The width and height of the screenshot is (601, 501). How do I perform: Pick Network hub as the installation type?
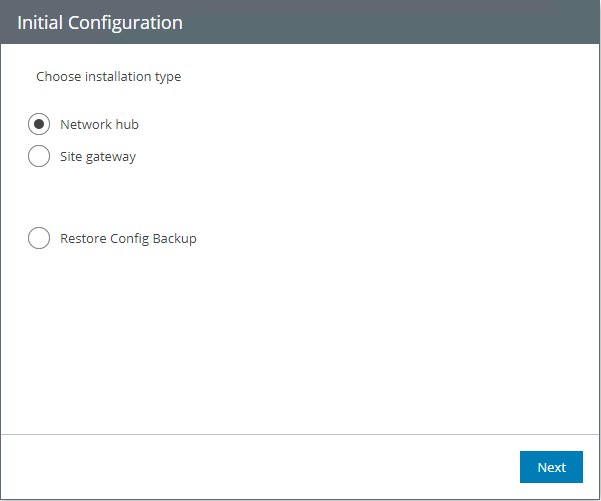coord(39,125)
